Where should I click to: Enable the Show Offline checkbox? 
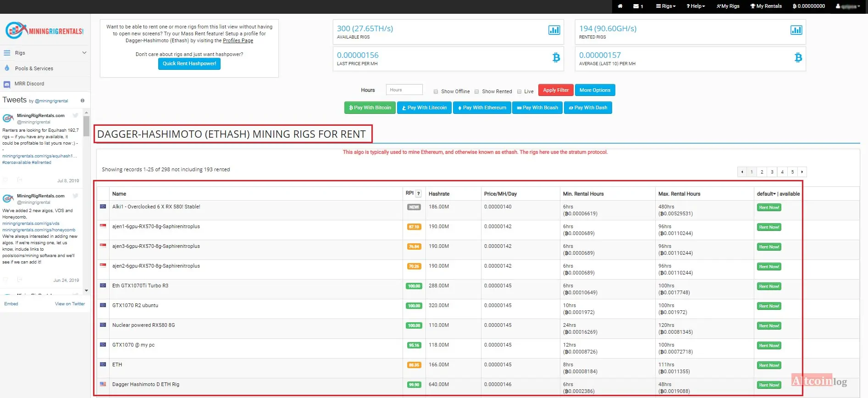pos(436,91)
